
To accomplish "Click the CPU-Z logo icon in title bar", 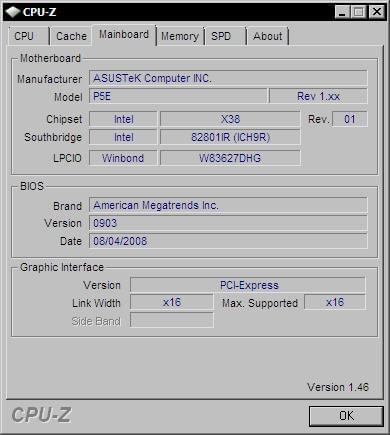I will pyautogui.click(x=13, y=12).
